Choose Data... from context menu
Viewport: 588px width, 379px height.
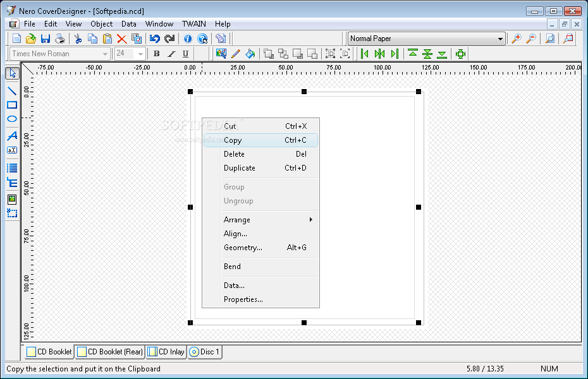click(x=260, y=286)
